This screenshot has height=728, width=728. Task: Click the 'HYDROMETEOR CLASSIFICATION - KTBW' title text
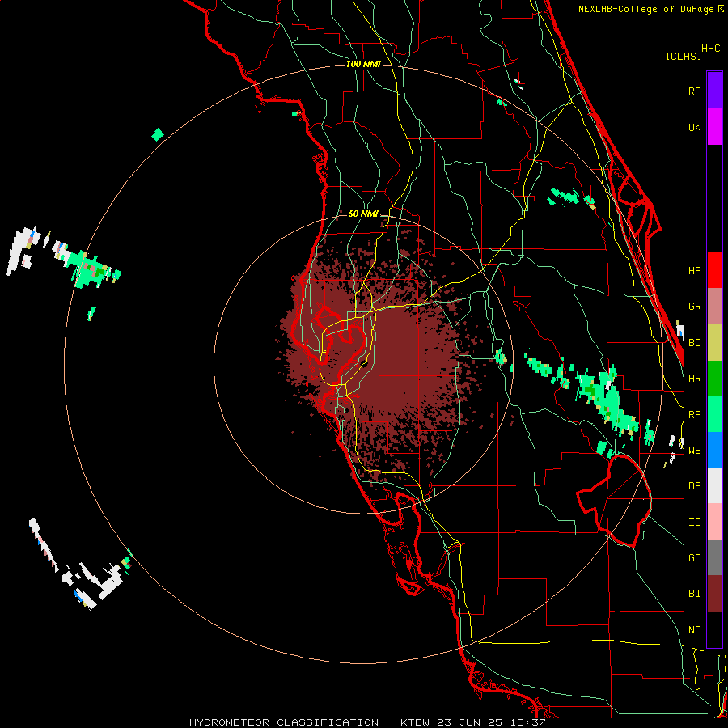coord(309,722)
